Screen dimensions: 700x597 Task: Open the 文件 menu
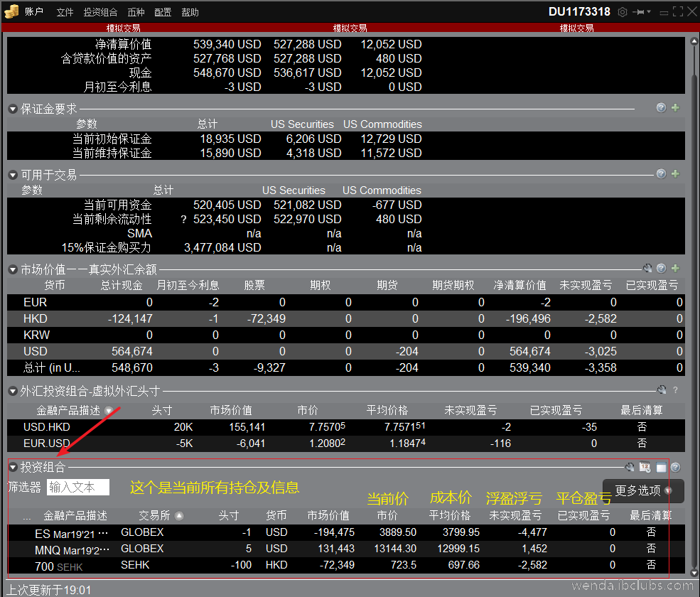[x=65, y=13]
